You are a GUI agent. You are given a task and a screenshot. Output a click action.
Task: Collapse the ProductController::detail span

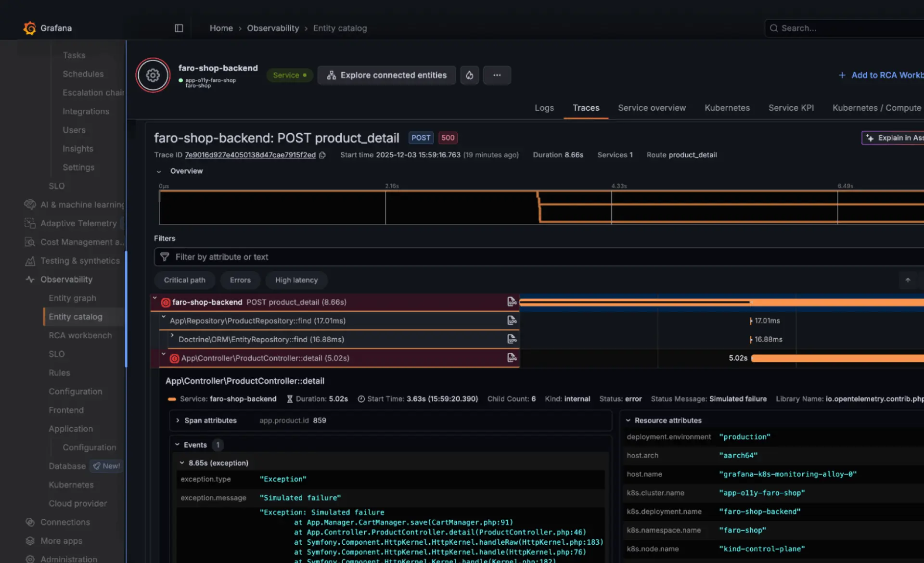point(164,354)
